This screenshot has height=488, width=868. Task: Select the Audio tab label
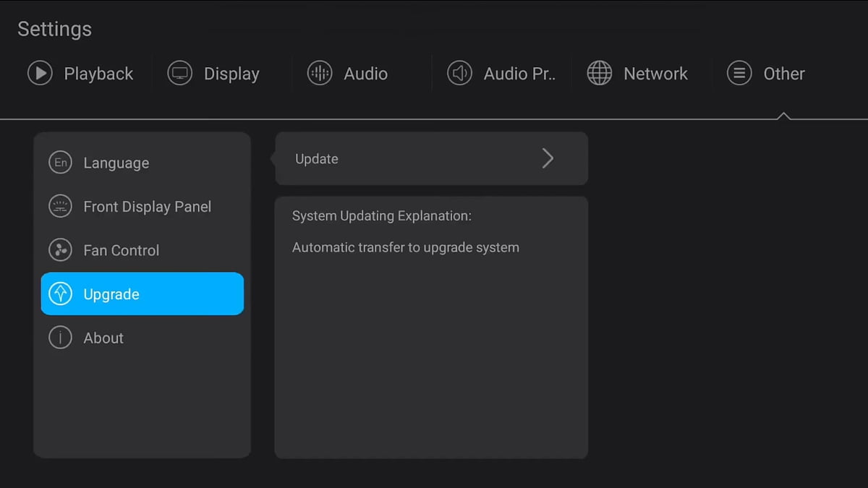[365, 74]
